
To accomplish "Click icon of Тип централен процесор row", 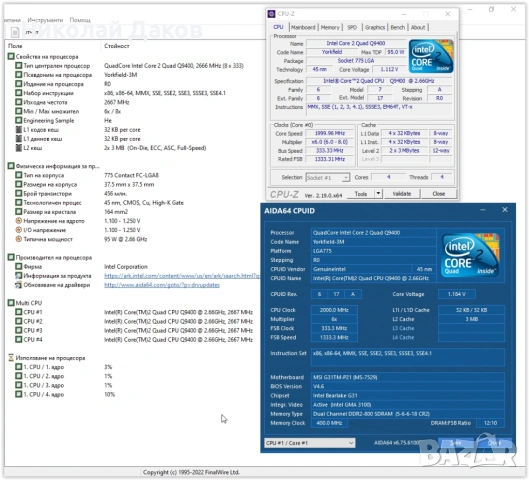I will (x=19, y=65).
